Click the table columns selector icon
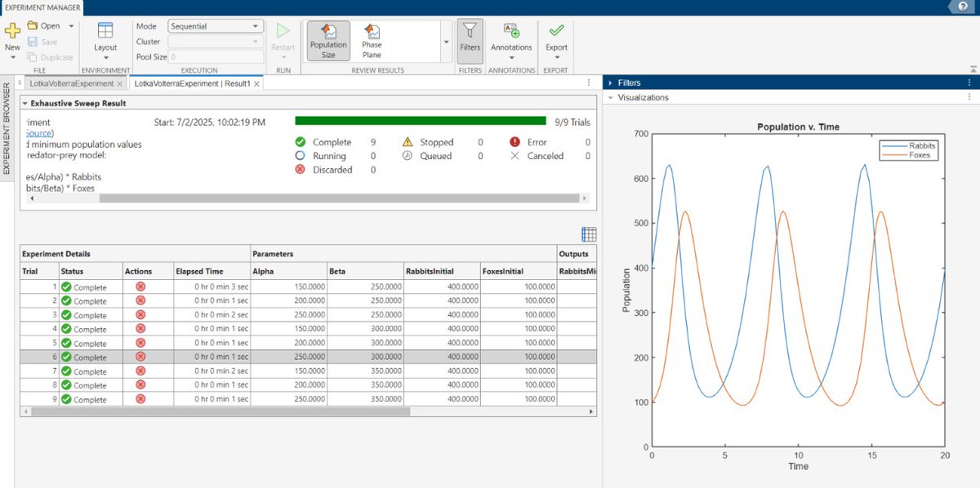 pos(589,234)
